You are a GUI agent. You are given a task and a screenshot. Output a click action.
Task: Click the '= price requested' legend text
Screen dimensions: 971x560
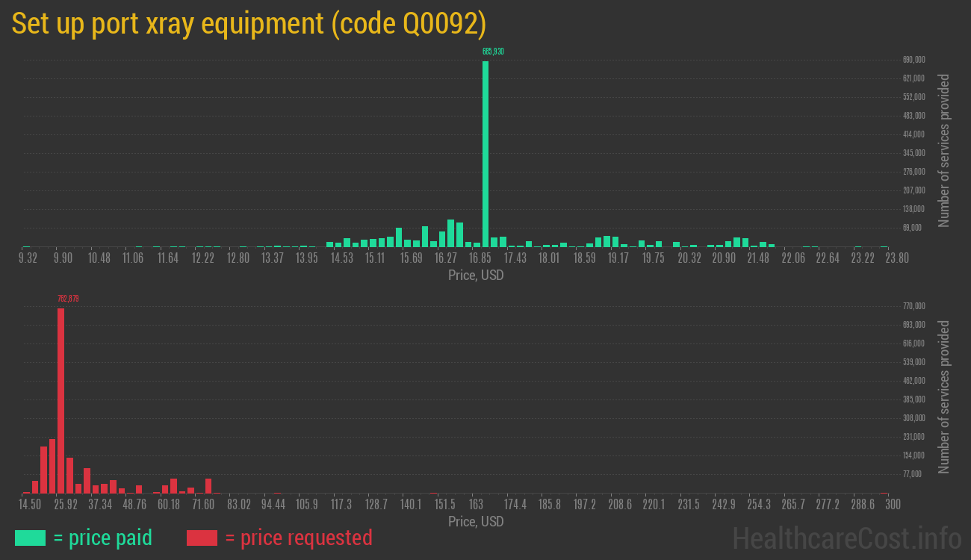pos(298,538)
